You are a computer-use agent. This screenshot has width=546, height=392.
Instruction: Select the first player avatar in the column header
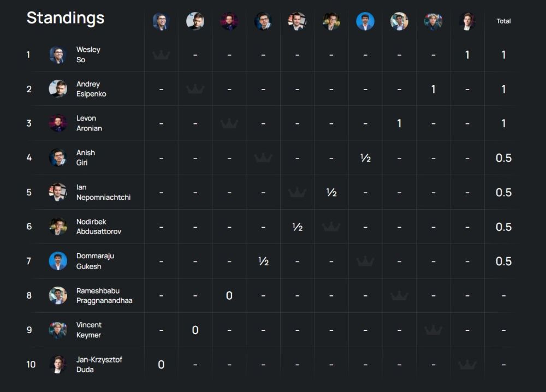click(x=161, y=21)
